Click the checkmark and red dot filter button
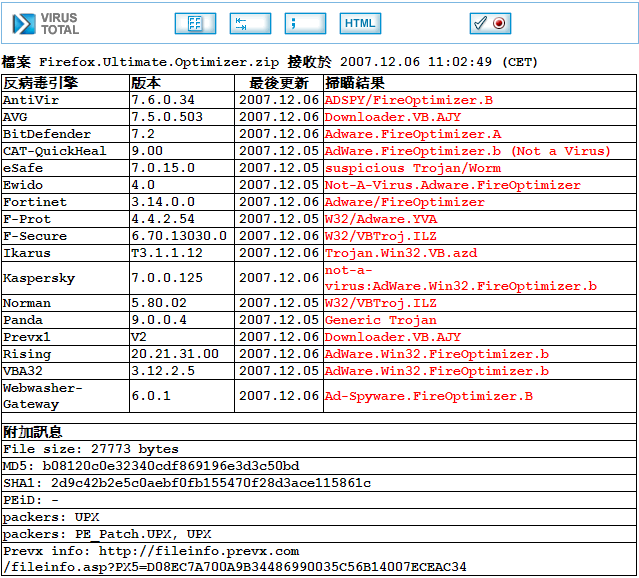The image size is (639, 578). point(490,23)
